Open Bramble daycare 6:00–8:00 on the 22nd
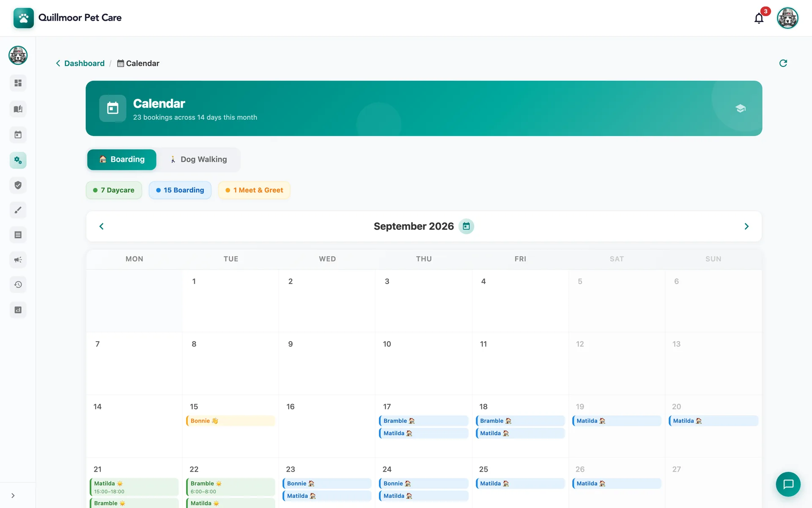This screenshot has height=508, width=812. [230, 487]
